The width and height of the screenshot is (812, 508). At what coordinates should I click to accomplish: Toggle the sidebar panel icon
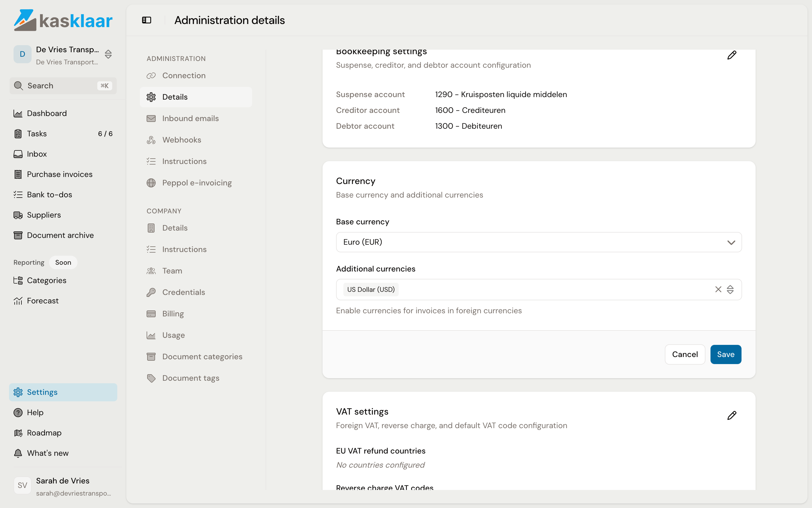[147, 20]
